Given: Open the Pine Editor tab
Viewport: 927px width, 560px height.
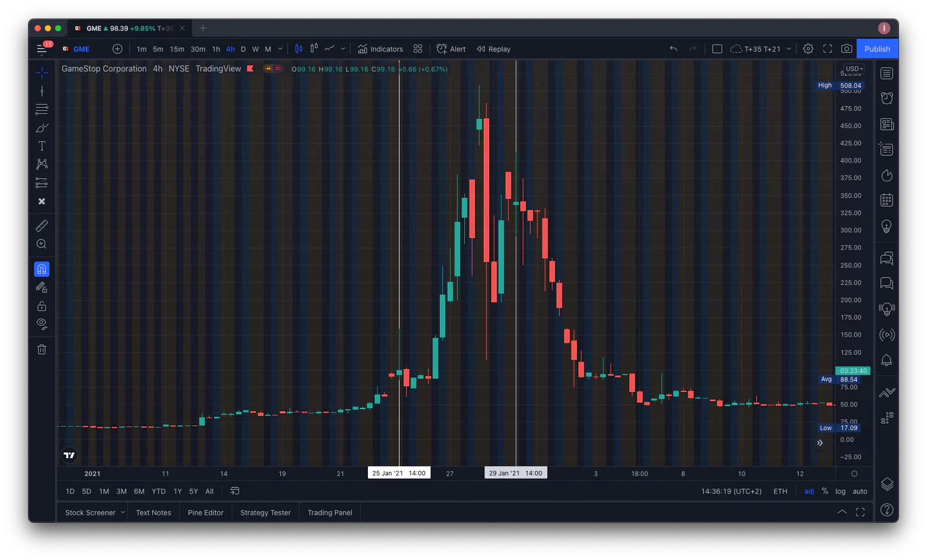Looking at the screenshot, I should click(x=206, y=512).
